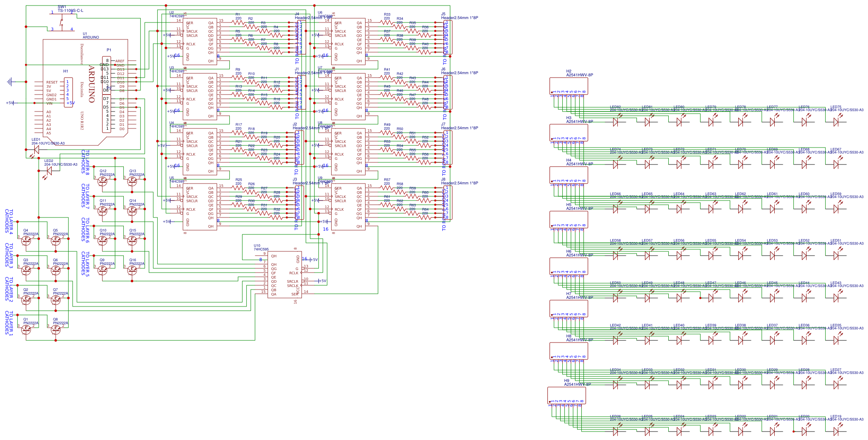Select the H9 A2541HWV-8P connector
Image resolution: width=868 pixels, height=440 pixels.
click(567, 395)
